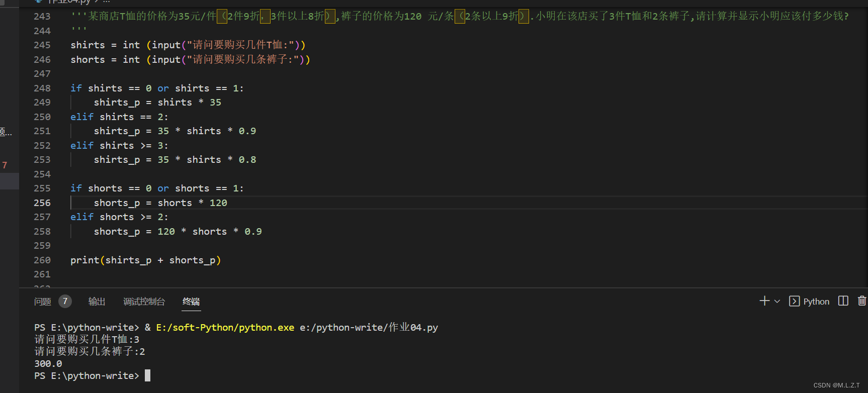This screenshot has height=393, width=868.
Task: Click the E:/soft-Python/python.exe path in terminal
Action: (225, 328)
